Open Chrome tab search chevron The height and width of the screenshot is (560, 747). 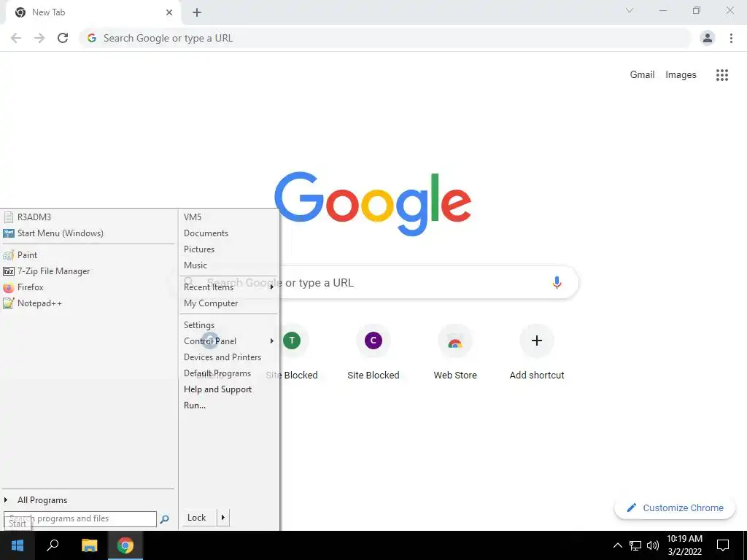pos(630,10)
